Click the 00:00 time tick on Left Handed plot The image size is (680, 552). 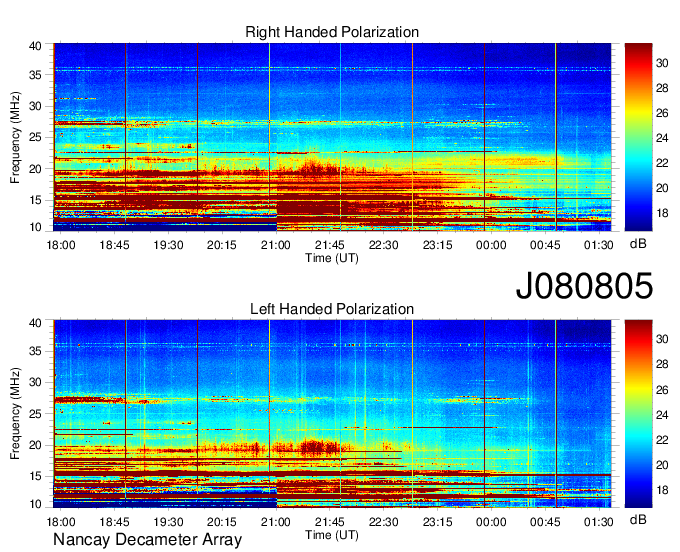491,522
